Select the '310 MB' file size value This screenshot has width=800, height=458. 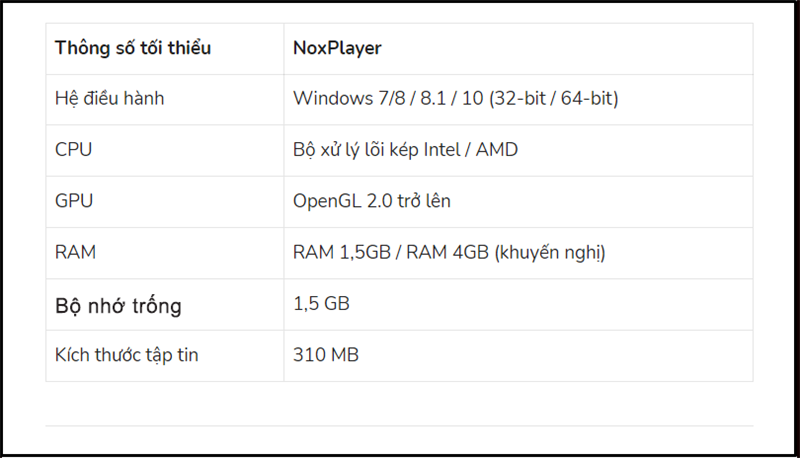[326, 355]
